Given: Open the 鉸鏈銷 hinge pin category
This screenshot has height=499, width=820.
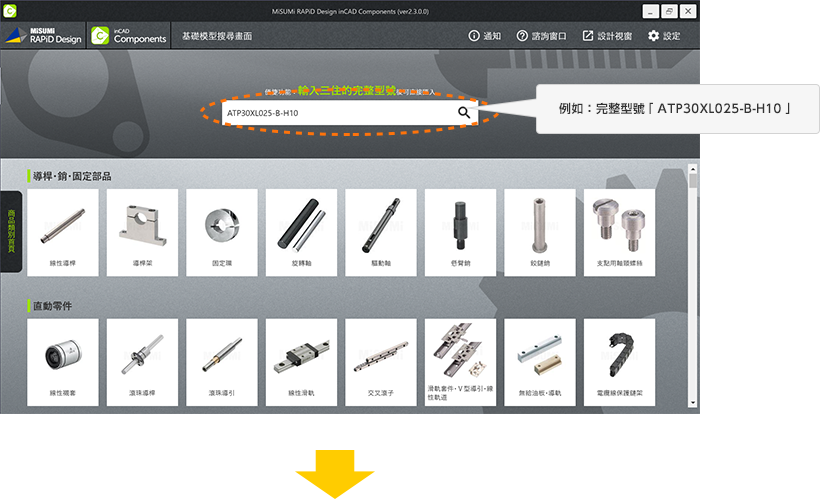Looking at the screenshot, I should coord(540,232).
